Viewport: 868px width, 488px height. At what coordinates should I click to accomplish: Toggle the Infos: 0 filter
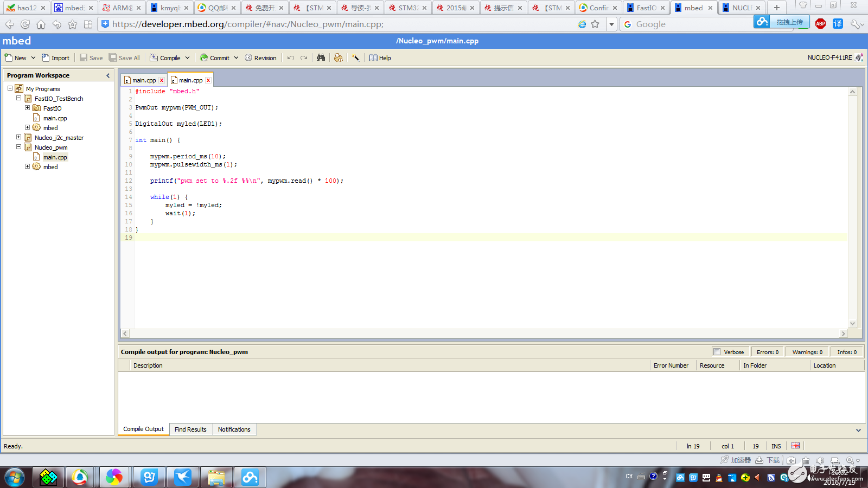click(x=847, y=352)
